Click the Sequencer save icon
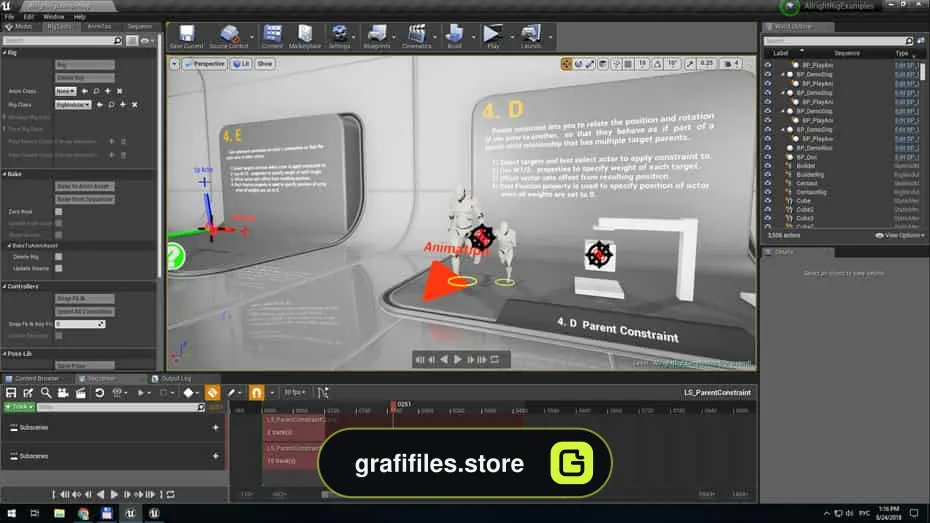Viewport: 930px width, 523px height. pos(11,393)
